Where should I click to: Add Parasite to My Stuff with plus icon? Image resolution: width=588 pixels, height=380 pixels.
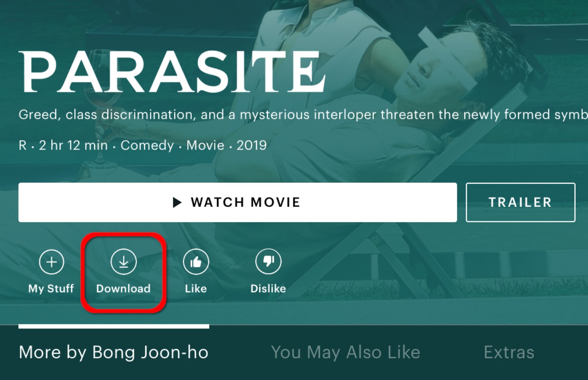[51, 262]
